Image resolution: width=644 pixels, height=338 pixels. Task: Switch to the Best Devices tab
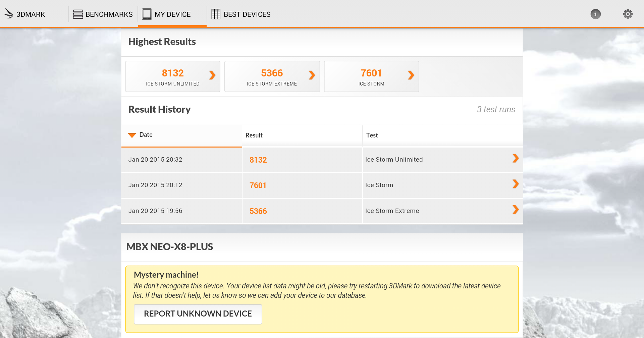(241, 14)
